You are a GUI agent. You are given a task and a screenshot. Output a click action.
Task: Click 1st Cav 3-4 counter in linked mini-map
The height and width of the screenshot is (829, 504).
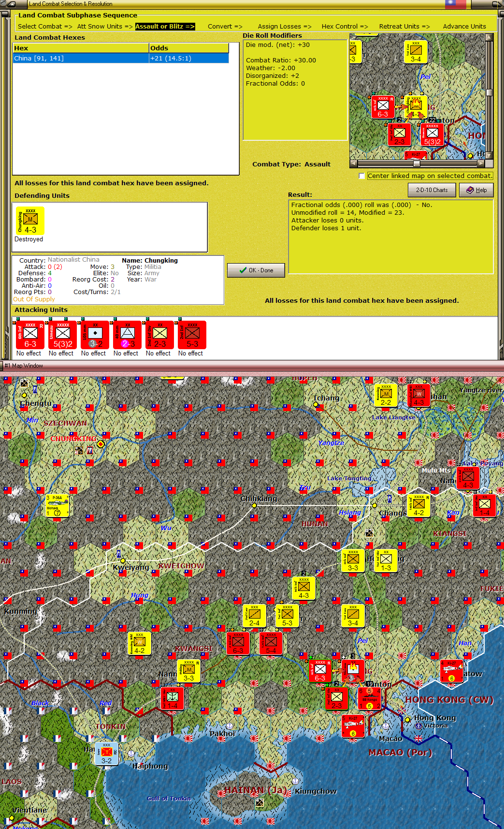[x=416, y=52]
